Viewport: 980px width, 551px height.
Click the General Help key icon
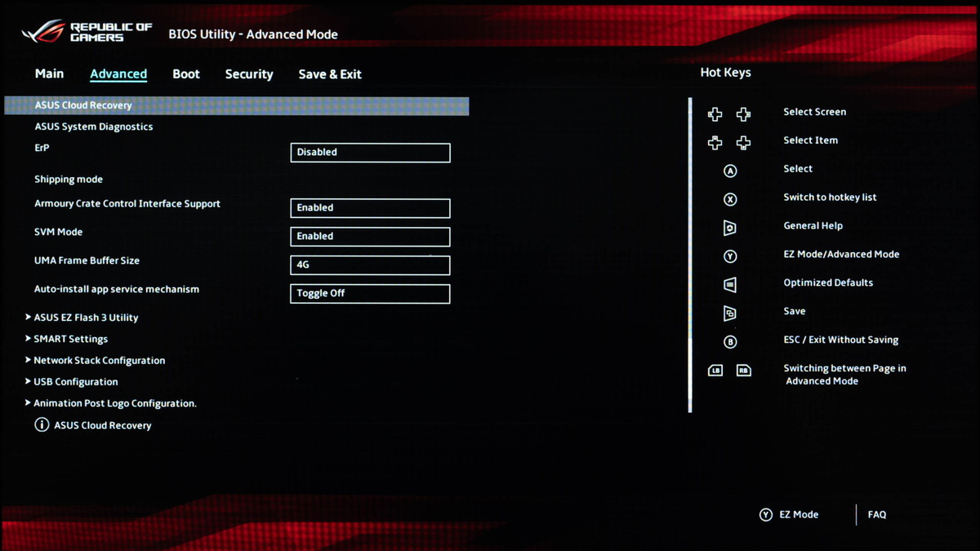(730, 228)
